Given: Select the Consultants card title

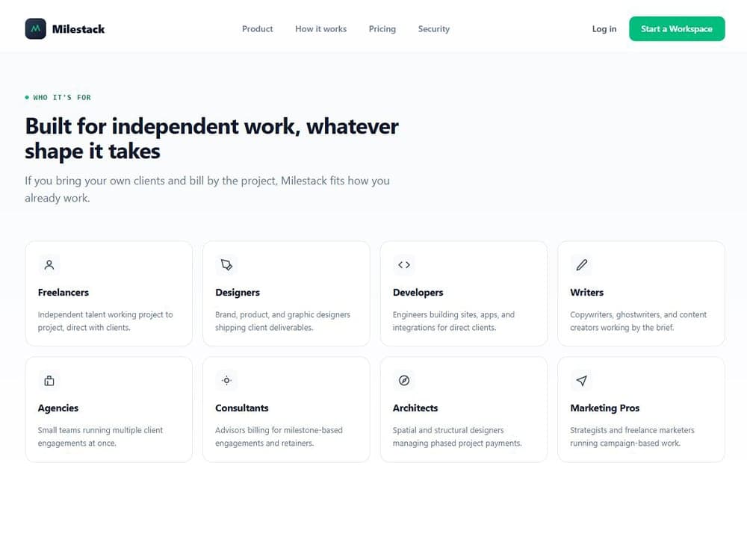Looking at the screenshot, I should pos(241,408).
